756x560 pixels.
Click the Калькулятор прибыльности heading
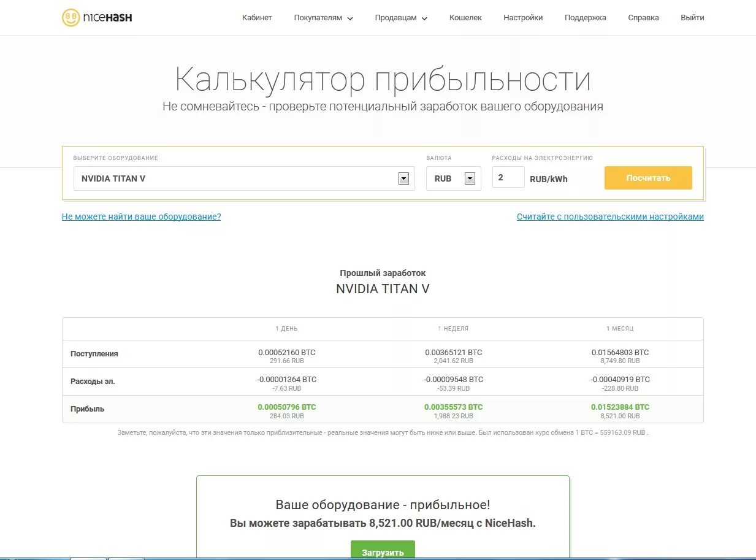(383, 80)
